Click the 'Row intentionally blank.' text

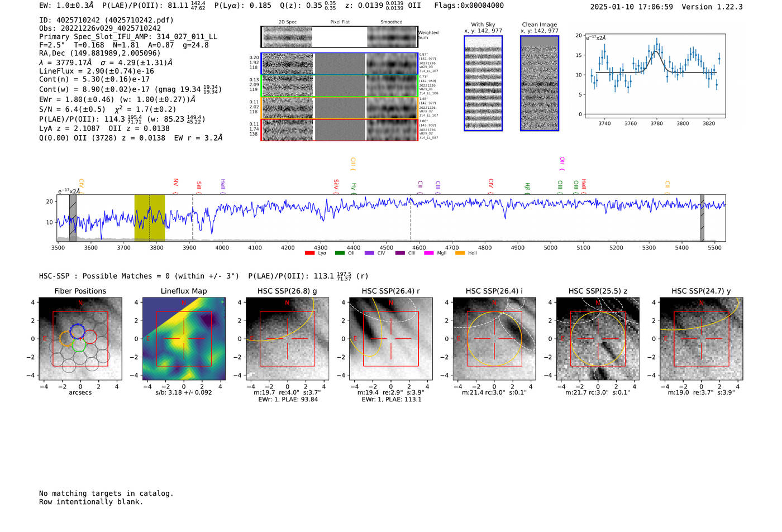tap(91, 502)
